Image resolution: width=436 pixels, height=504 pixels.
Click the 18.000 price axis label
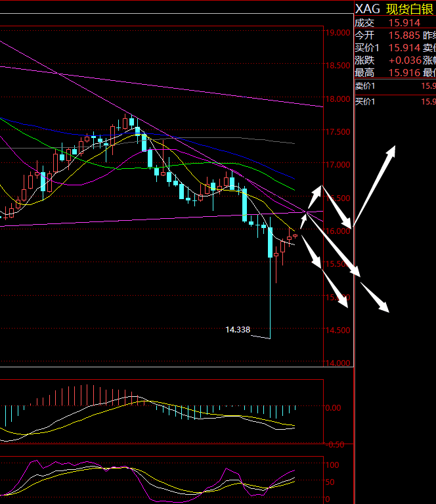click(x=338, y=99)
